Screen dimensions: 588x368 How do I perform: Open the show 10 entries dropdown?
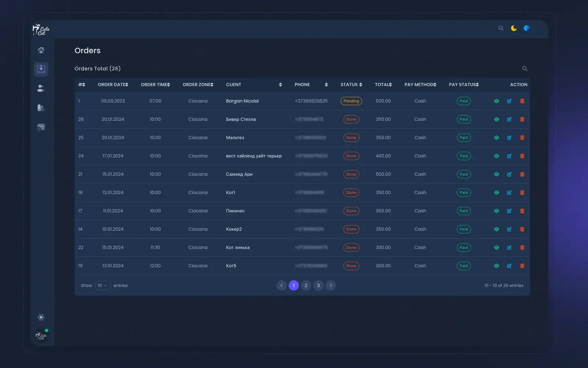103,286
